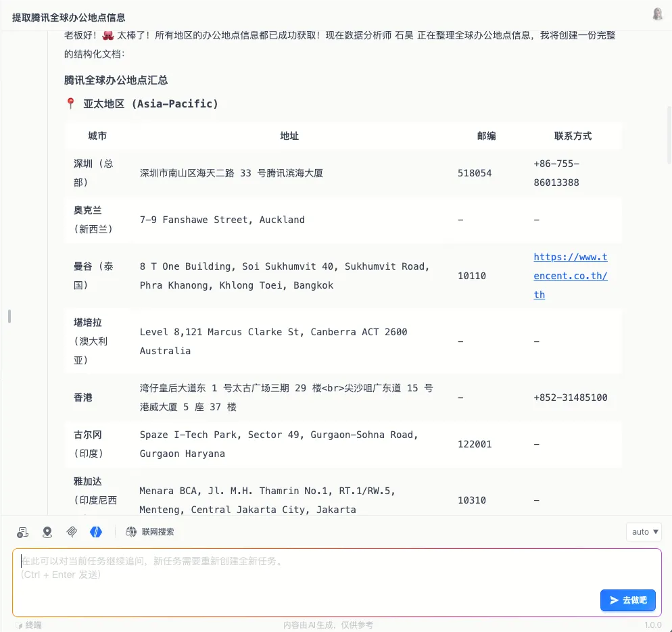This screenshot has height=632, width=672.
Task: Click the 奥克兰 (新西兰) city cell
Action: 93,220
